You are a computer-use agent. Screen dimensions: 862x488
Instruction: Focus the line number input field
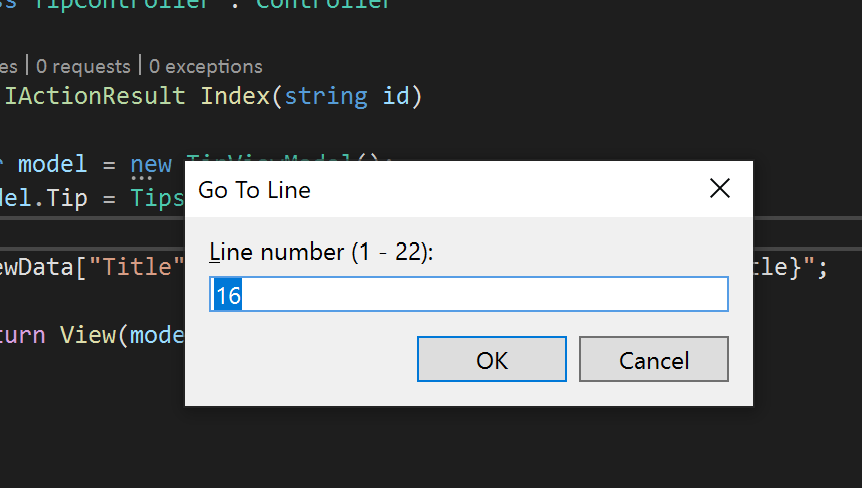coord(469,294)
